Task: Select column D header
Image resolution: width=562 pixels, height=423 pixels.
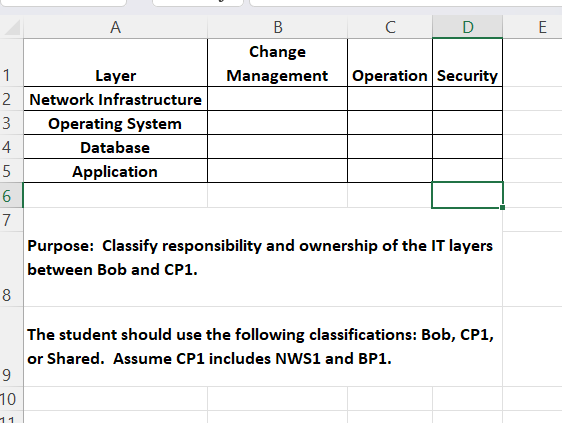Action: coord(467,27)
